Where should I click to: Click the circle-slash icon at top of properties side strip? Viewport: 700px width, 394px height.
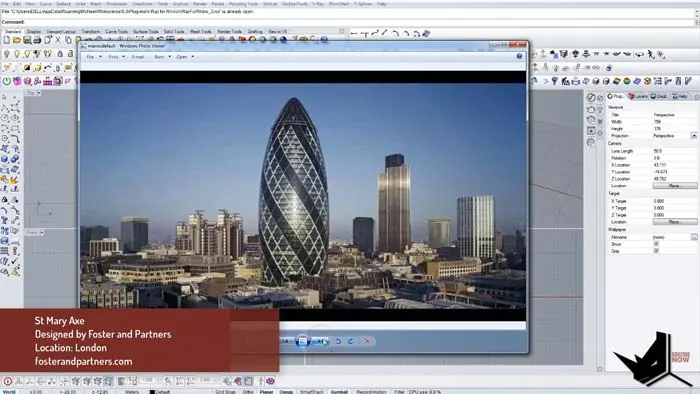[x=592, y=98]
